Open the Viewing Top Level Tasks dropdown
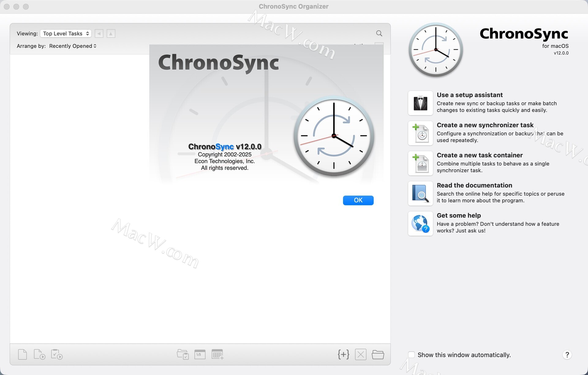588x375 pixels. point(66,33)
